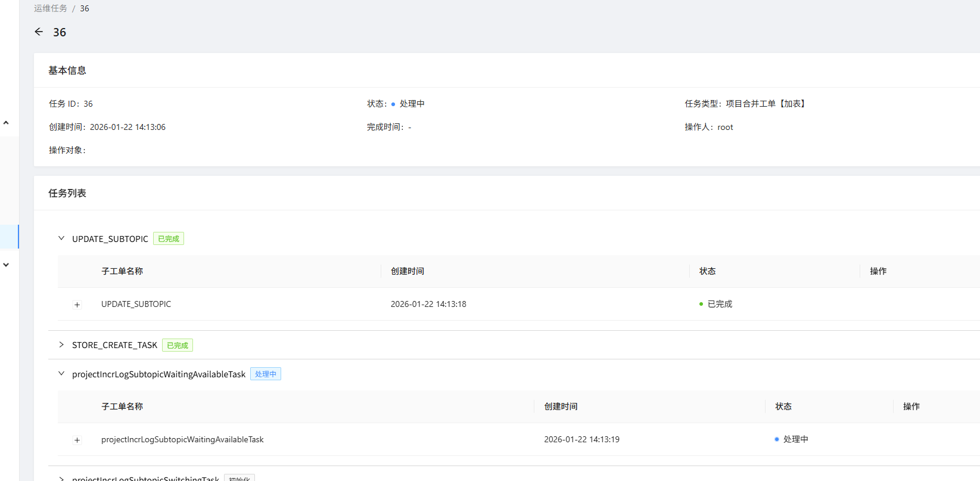Click the 已完成 tag next to STORE_CREATE_TASK

point(178,346)
